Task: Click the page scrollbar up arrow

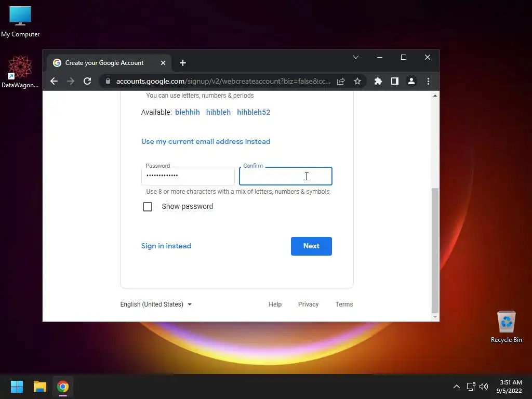Action: tap(435, 96)
